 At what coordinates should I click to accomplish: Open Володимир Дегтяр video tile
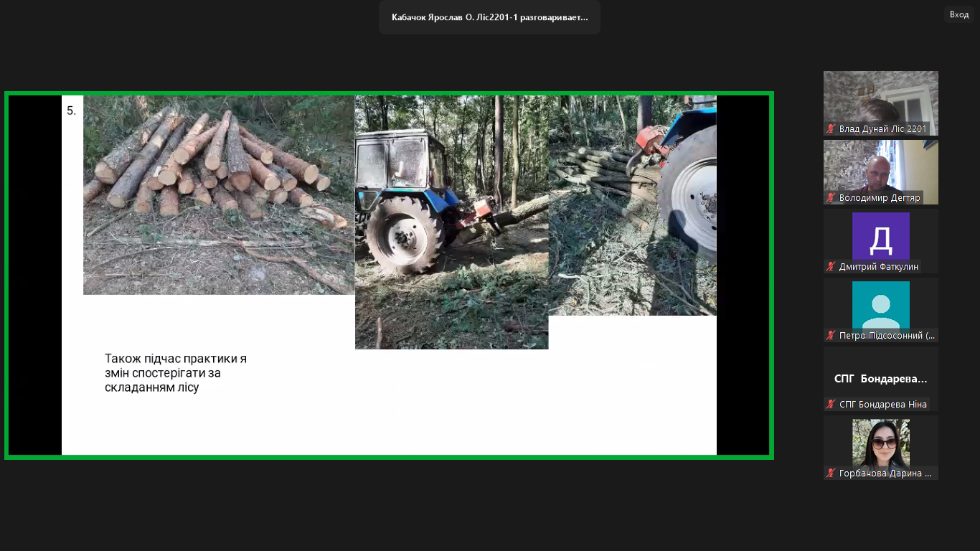click(881, 172)
